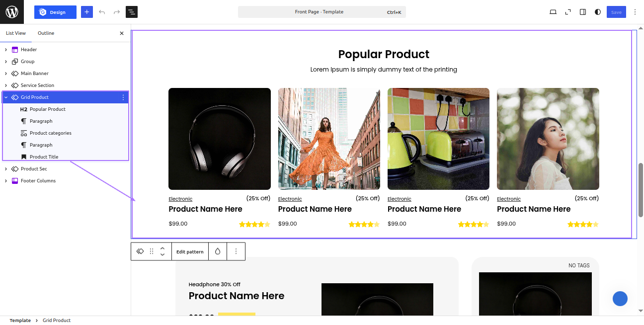Expand the Main Banner chevron
The width and height of the screenshot is (644, 325).
point(6,74)
